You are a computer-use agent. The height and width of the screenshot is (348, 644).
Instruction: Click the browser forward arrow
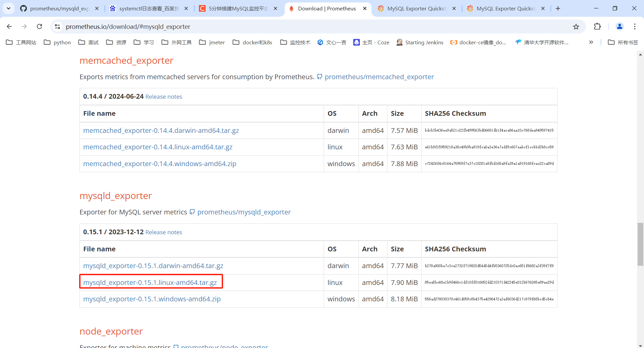pyautogui.click(x=24, y=27)
